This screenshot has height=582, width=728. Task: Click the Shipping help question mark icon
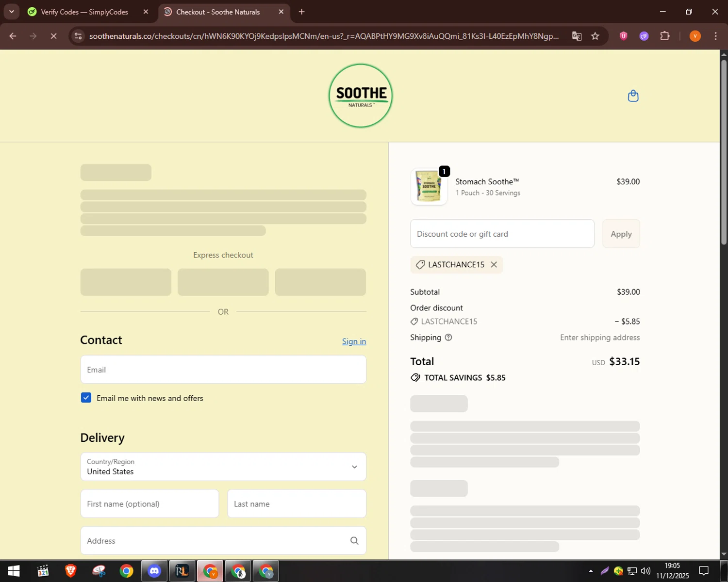[x=448, y=338]
